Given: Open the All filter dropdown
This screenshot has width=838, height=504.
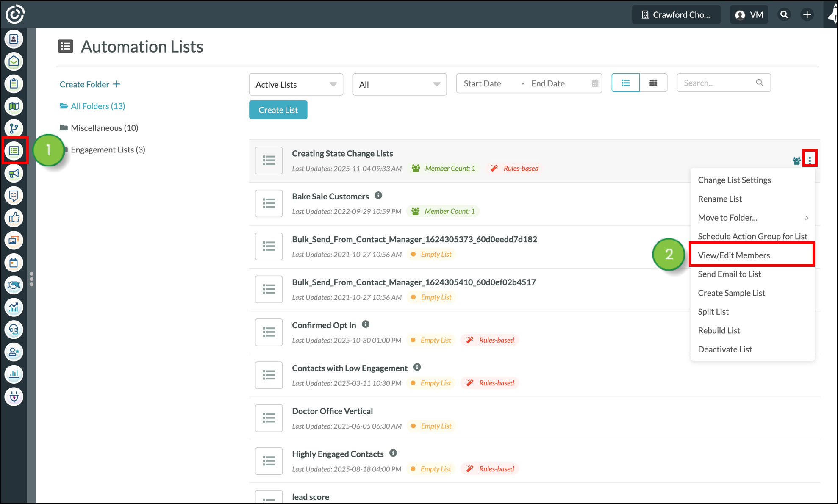Looking at the screenshot, I should [x=399, y=84].
